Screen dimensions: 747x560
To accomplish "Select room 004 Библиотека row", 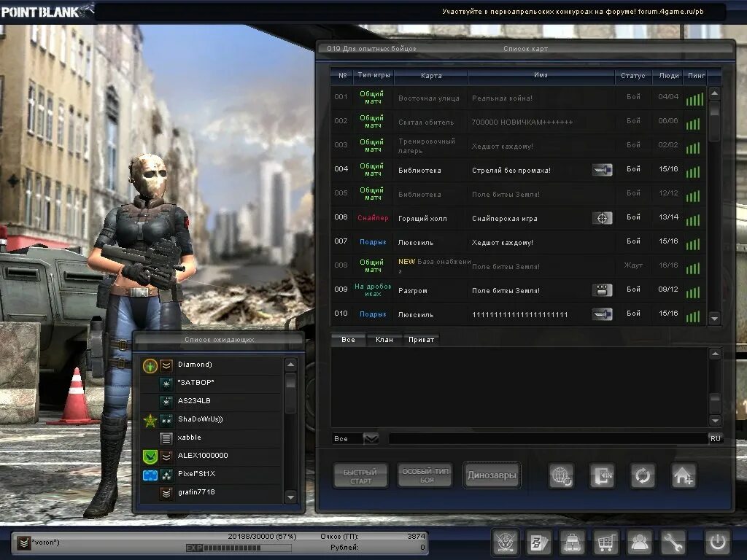I will [x=519, y=170].
